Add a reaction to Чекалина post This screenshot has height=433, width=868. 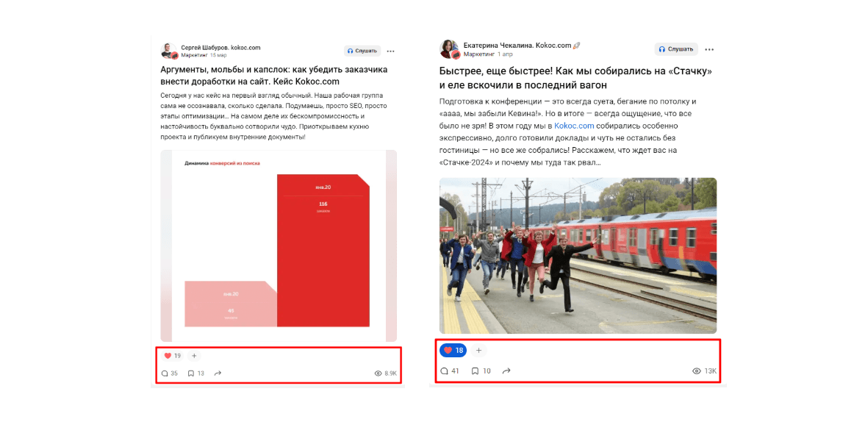coord(479,351)
